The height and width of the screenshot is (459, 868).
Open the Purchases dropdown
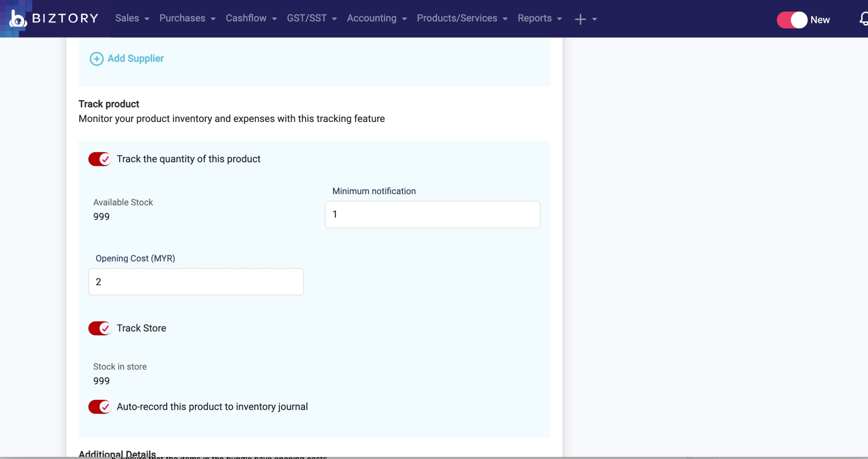187,18
